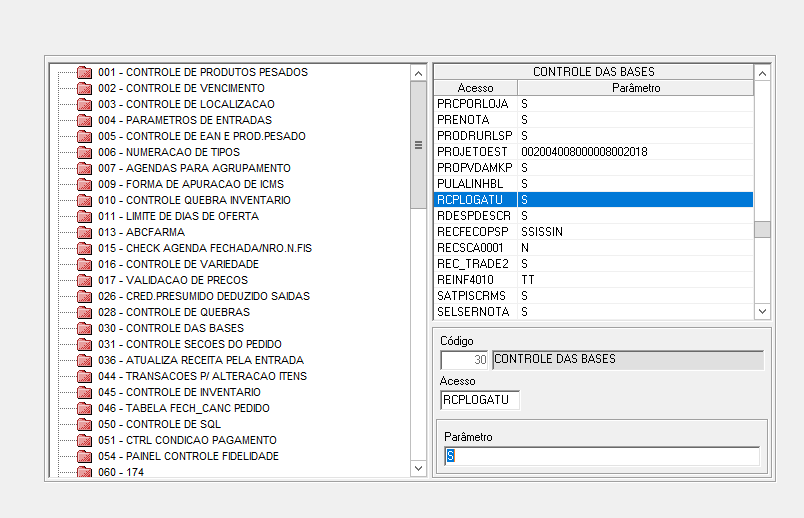Click folder icon of 007 - AGENDAS PARA AGRUPAMENTO

[84, 168]
